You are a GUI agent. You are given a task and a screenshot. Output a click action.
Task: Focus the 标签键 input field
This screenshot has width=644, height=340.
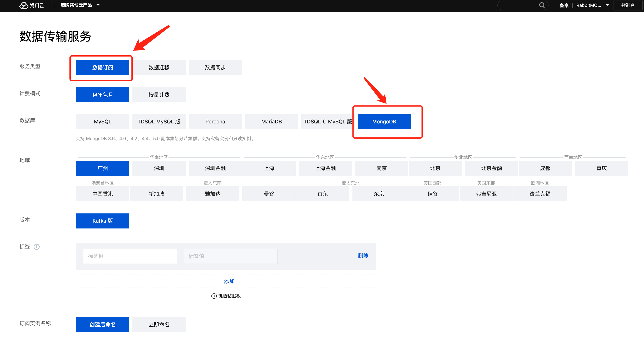pos(130,256)
